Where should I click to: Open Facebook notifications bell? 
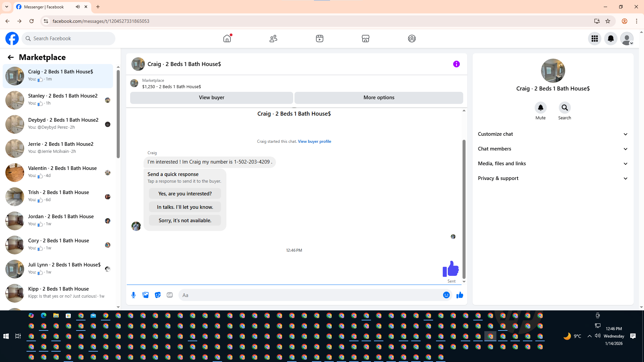[x=610, y=39]
